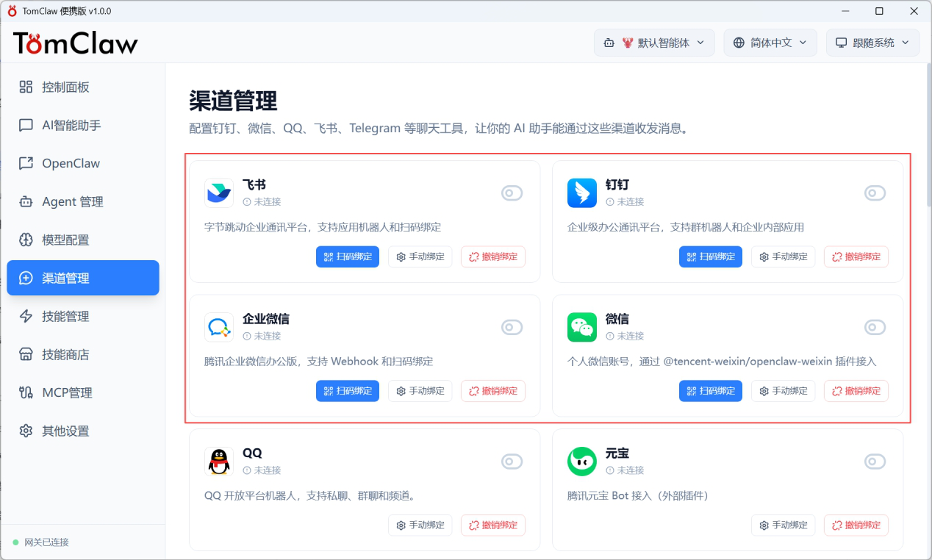Open AI智能助手 page
This screenshot has height=560, width=932.
tap(83, 125)
